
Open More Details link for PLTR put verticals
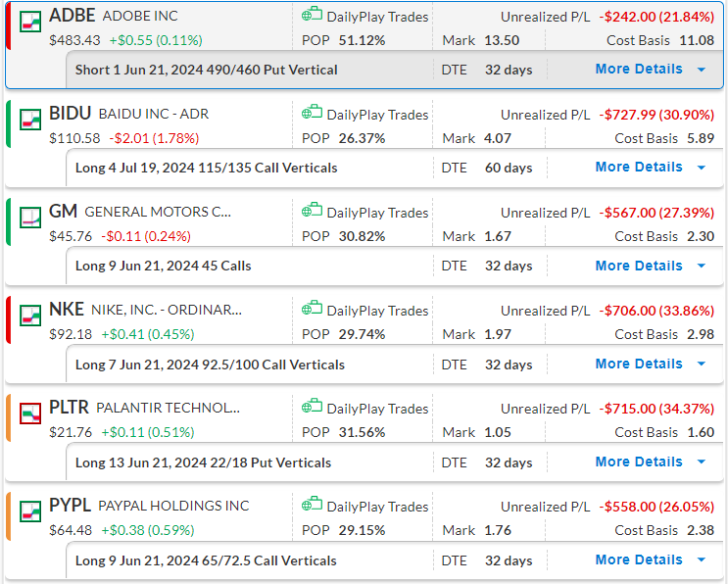(639, 462)
